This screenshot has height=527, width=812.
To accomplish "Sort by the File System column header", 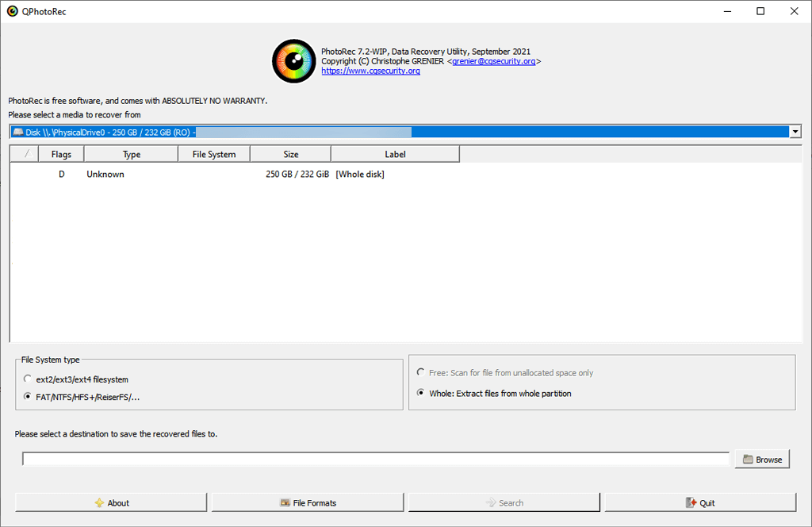I will pyautogui.click(x=214, y=154).
